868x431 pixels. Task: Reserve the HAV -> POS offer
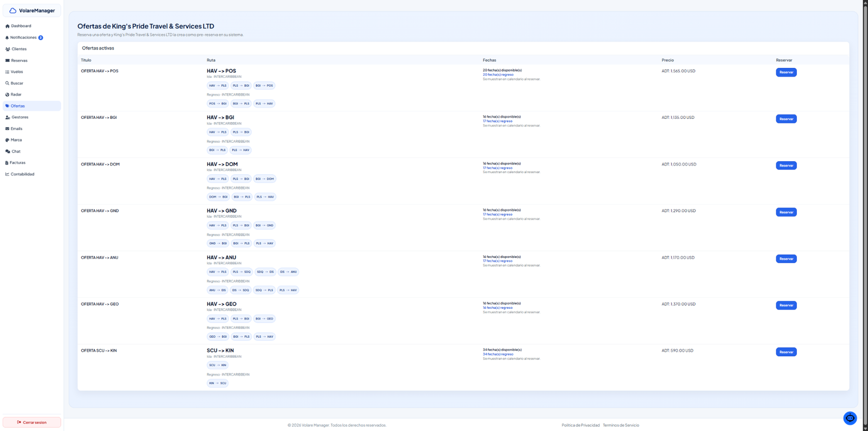(786, 72)
